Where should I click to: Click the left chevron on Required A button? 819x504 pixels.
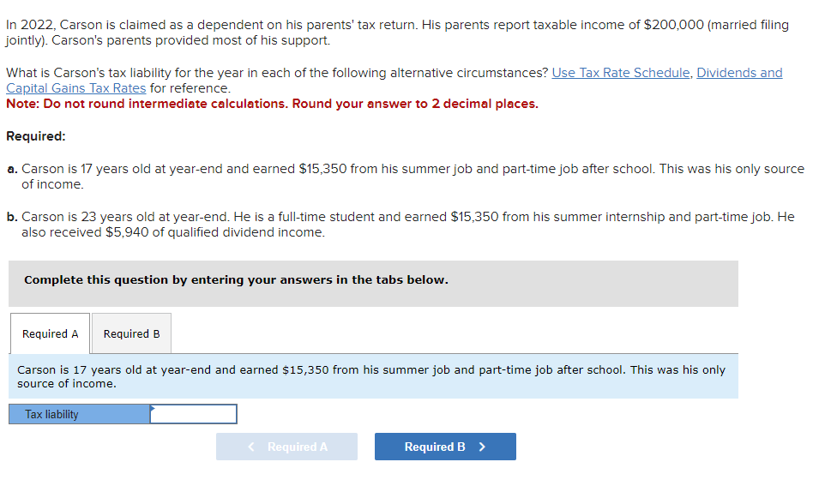250,446
